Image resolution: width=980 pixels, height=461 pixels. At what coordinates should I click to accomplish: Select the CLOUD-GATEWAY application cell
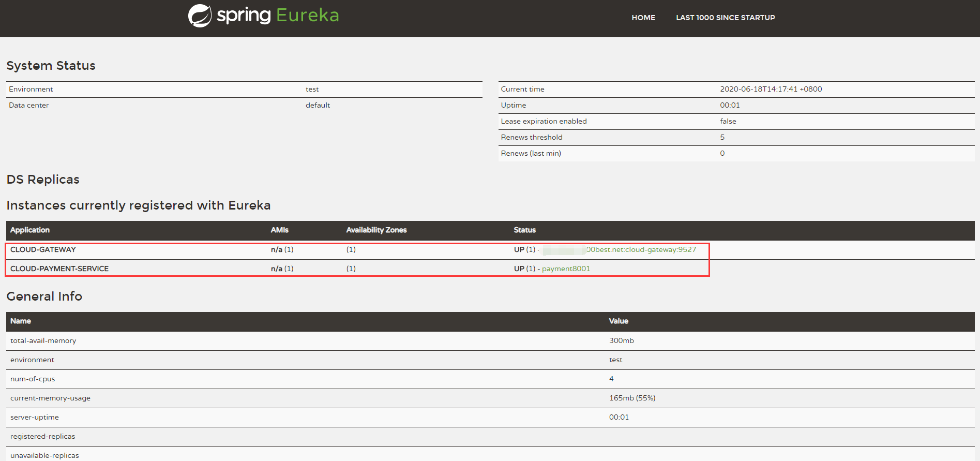(43, 249)
